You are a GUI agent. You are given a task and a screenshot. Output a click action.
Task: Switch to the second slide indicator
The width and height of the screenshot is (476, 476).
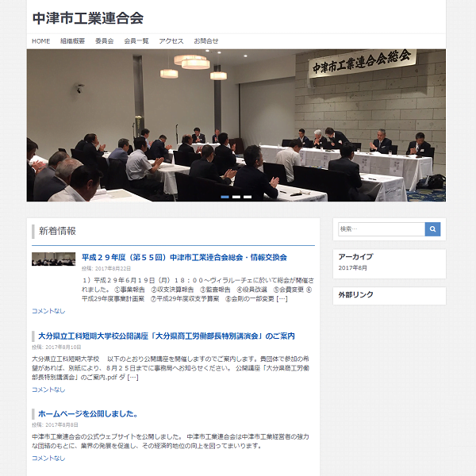point(236,197)
